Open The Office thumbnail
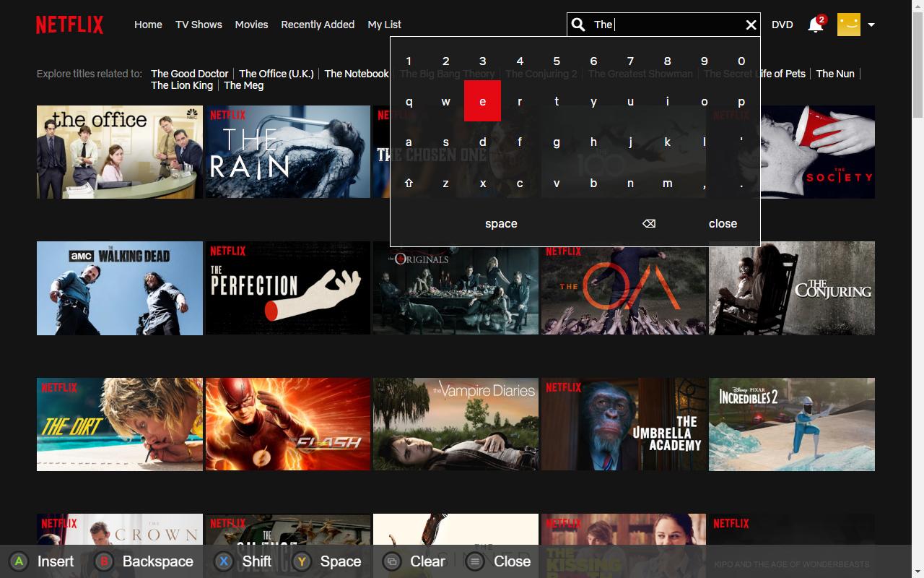The height and width of the screenshot is (578, 924). [x=120, y=152]
